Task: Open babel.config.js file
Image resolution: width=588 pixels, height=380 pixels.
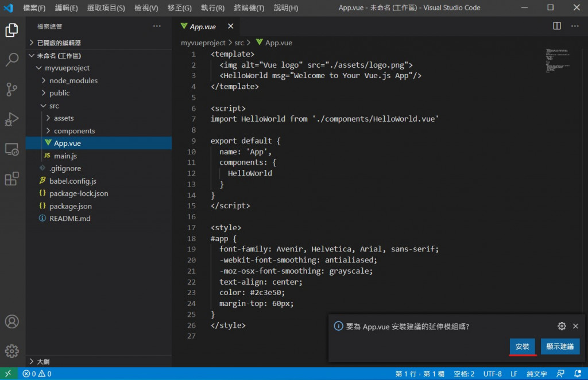Action: coord(99,181)
